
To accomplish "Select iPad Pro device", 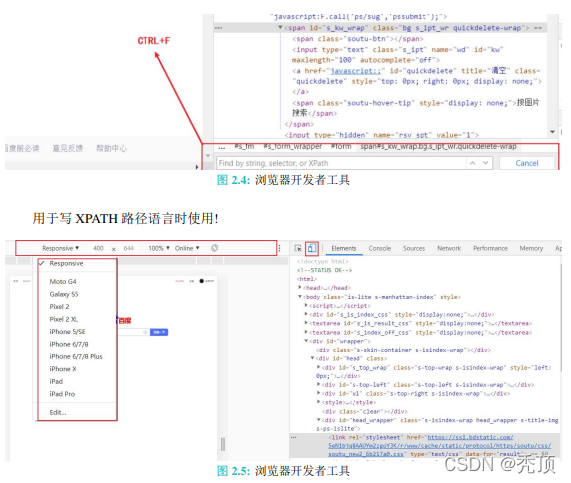I will click(62, 394).
